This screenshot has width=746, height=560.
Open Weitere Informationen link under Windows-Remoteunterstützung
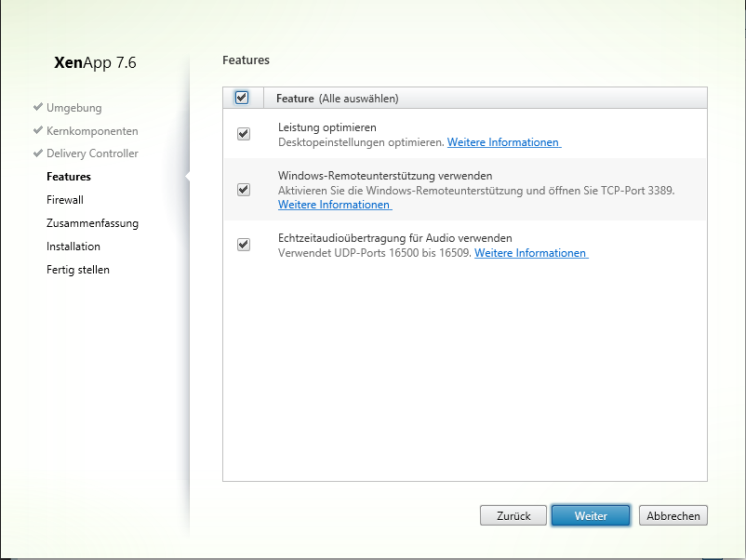[335, 205]
